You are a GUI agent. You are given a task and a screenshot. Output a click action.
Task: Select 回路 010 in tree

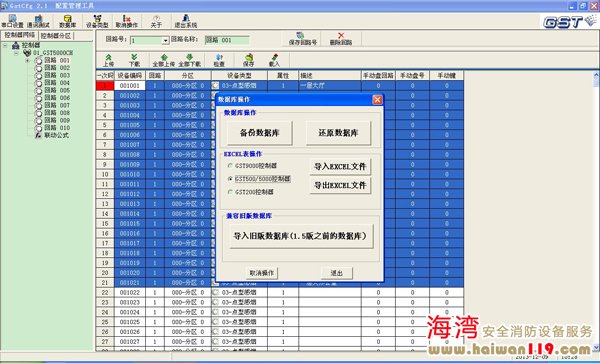point(57,127)
